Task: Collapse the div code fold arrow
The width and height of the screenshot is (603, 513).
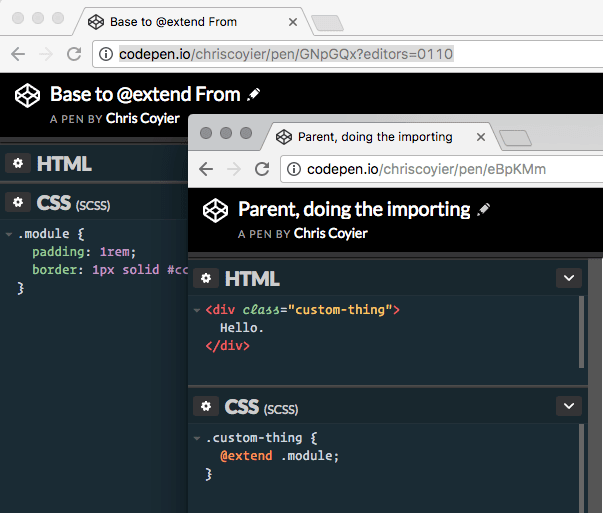Action: 195,310
